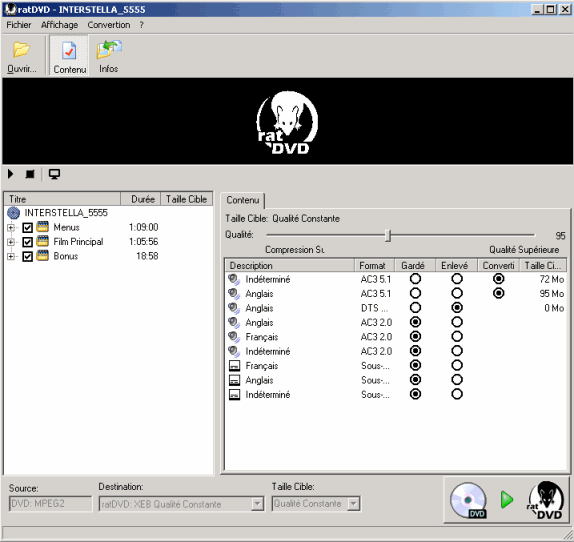Start preview with the play triangle
The height and width of the screenshot is (542, 574).
[x=11, y=174]
